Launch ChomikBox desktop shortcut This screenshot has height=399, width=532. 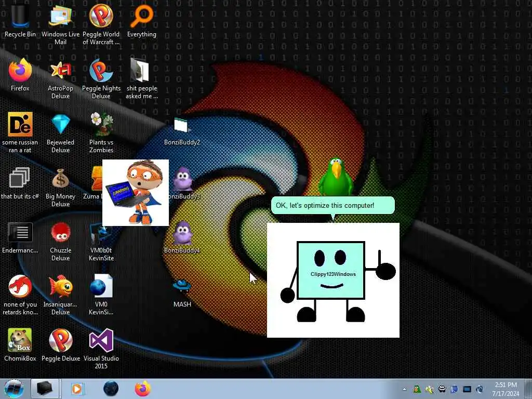(x=20, y=345)
